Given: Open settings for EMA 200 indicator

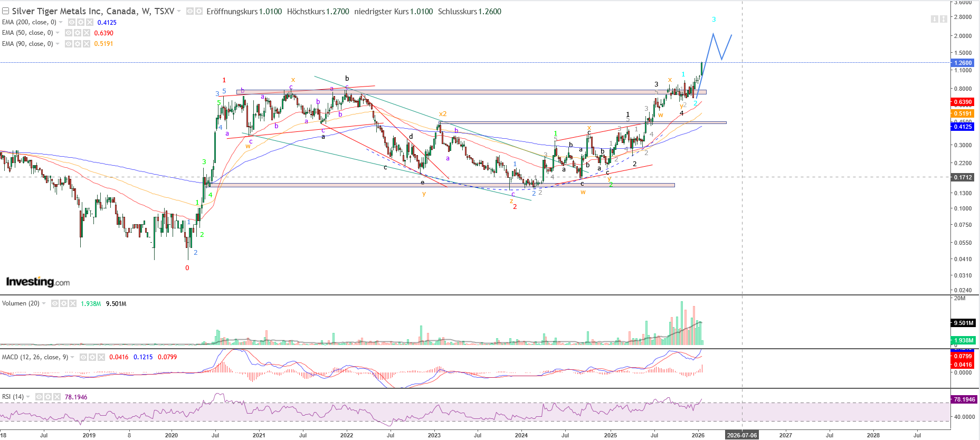Looking at the screenshot, I should click(81, 22).
